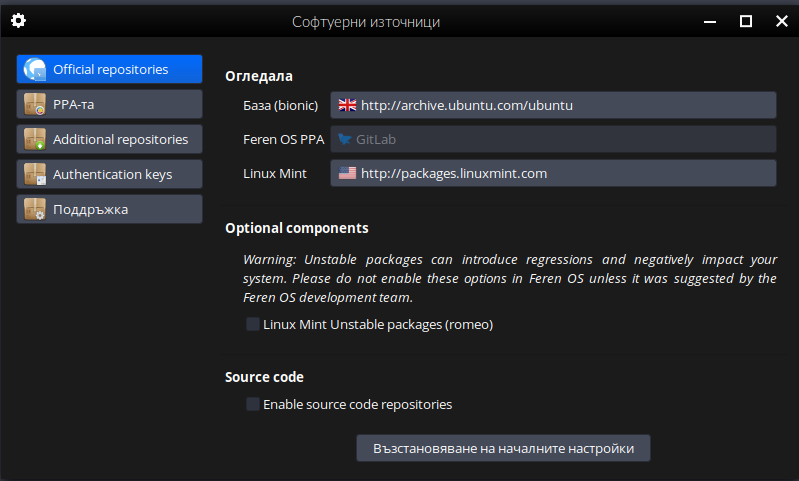Switch to the Поддръжка tab
The image size is (799, 481).
tap(110, 209)
